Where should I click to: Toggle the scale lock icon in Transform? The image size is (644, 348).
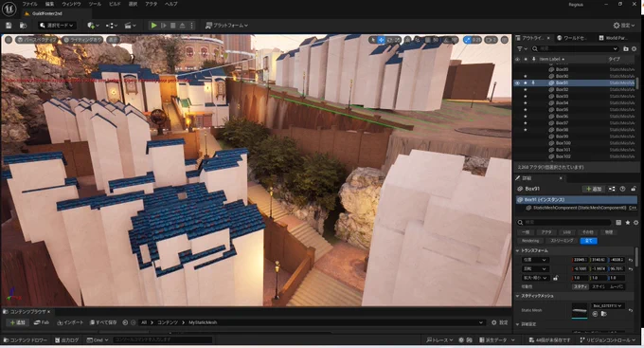pos(556,278)
